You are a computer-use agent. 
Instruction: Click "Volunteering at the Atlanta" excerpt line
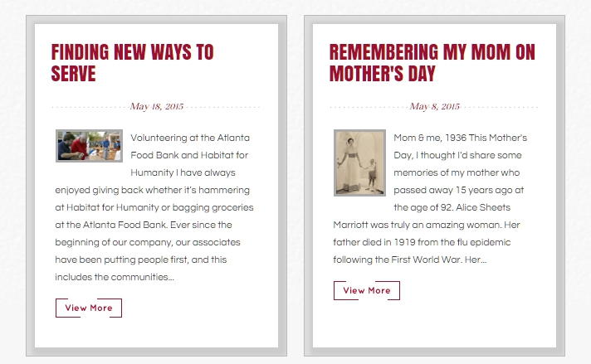[x=190, y=138]
